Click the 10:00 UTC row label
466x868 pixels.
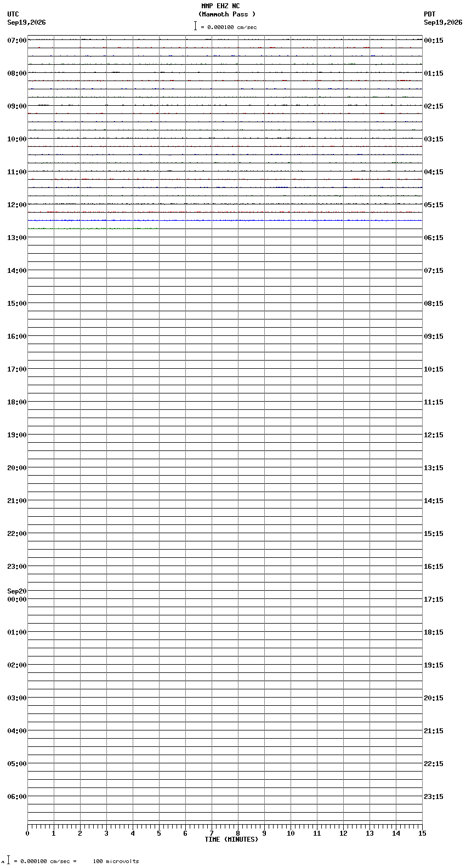tap(17, 139)
